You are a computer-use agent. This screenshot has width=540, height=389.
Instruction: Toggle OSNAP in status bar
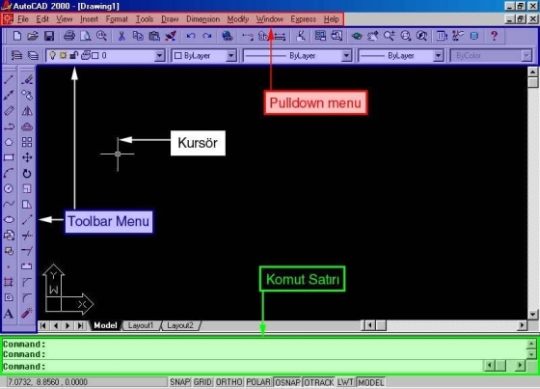pyautogui.click(x=288, y=382)
